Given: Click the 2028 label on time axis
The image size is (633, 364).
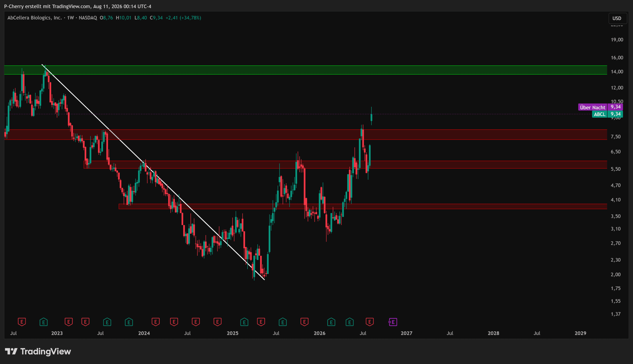Looking at the screenshot, I should coord(494,333).
